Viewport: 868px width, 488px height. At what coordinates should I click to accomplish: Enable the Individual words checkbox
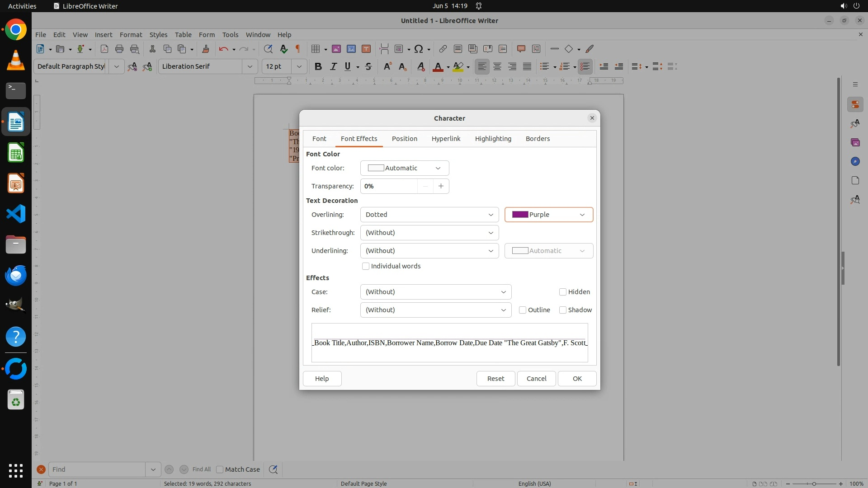pyautogui.click(x=366, y=266)
